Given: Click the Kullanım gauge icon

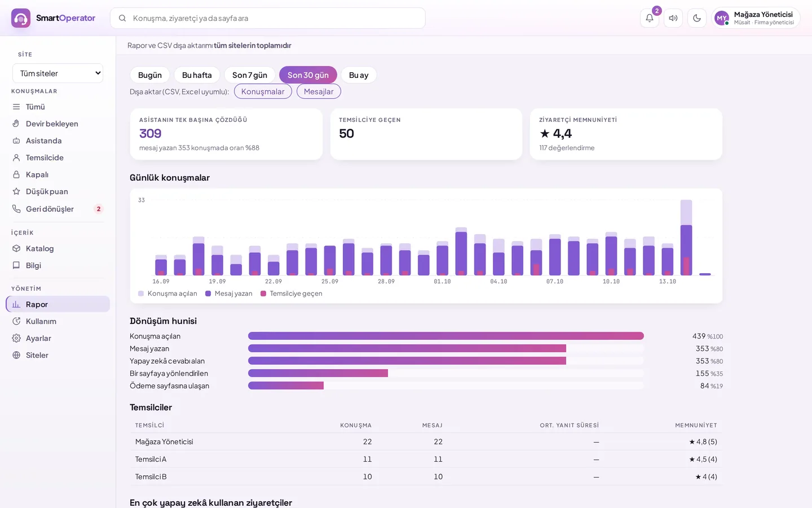Looking at the screenshot, I should (x=16, y=321).
